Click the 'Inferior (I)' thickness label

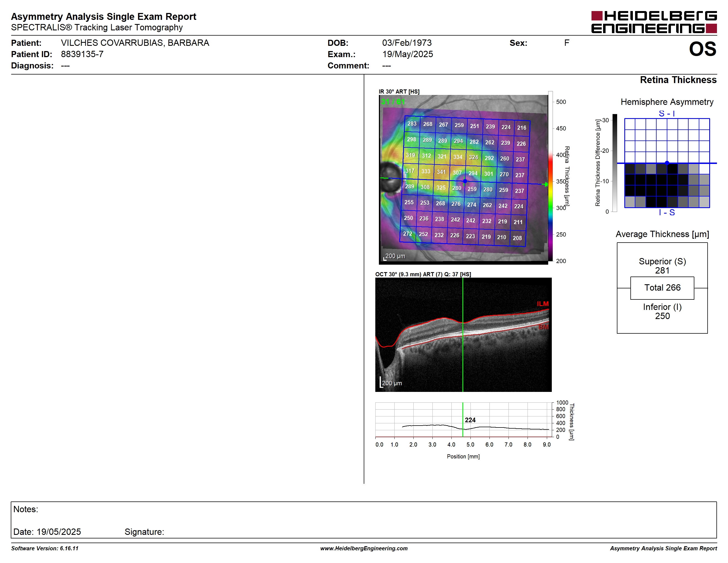[662, 307]
